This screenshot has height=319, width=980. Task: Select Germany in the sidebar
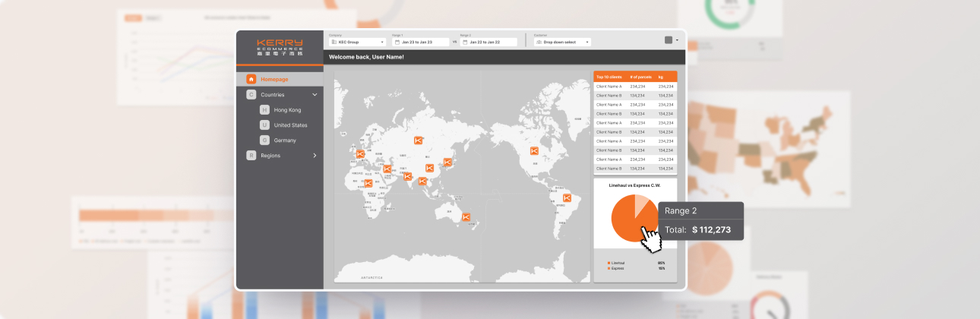(285, 141)
